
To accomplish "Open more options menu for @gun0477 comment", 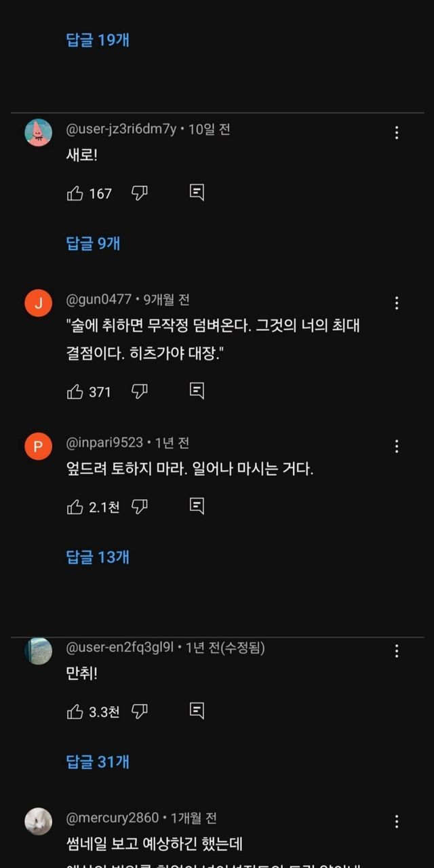I will coord(397,303).
